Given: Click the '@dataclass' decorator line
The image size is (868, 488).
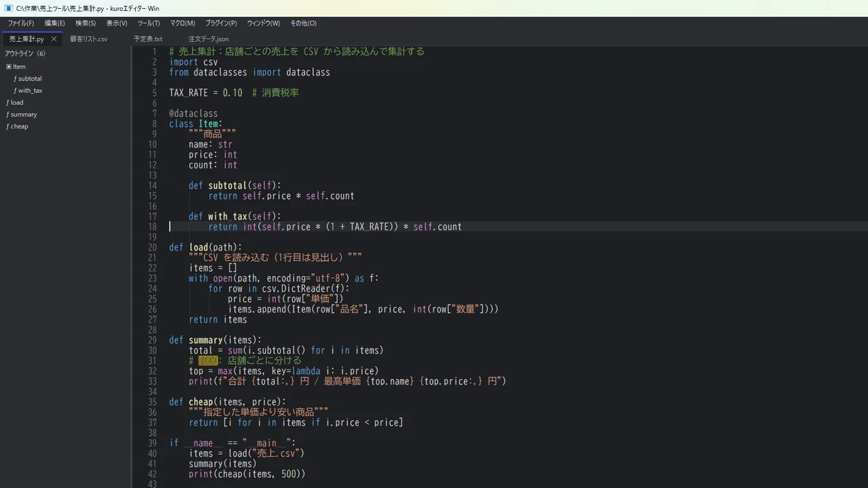Looking at the screenshot, I should 194,113.
